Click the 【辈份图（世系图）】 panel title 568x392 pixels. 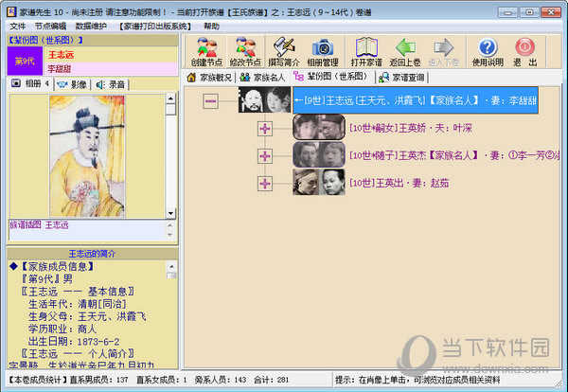pyautogui.click(x=45, y=40)
